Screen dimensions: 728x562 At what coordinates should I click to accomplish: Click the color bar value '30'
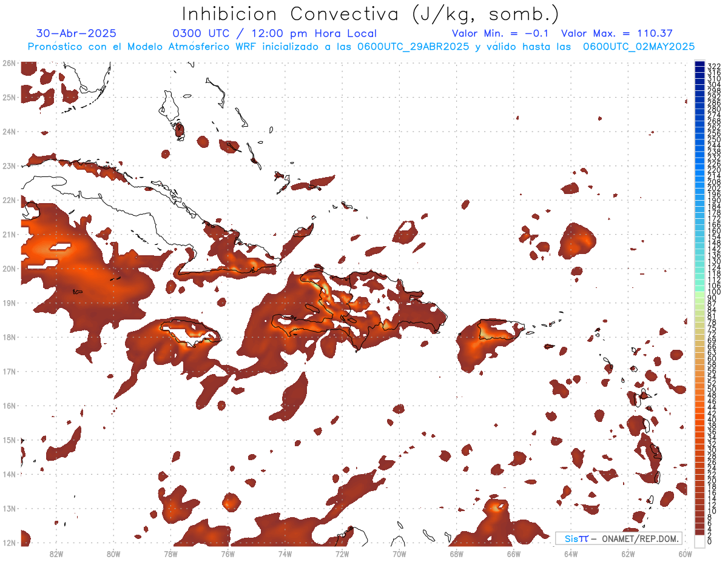coord(712,450)
